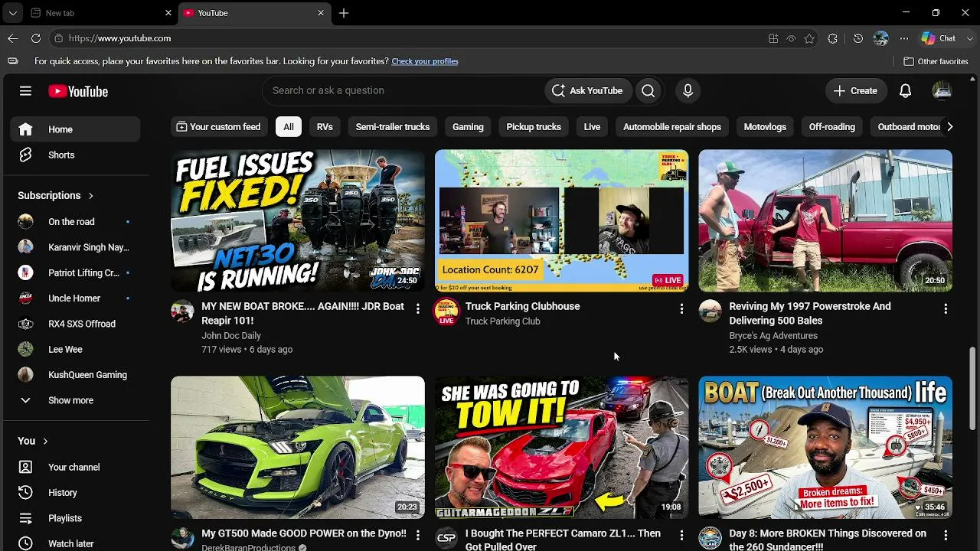Open the YouTube guide hamburger menu
Image resolution: width=980 pixels, height=551 pixels.
point(25,91)
